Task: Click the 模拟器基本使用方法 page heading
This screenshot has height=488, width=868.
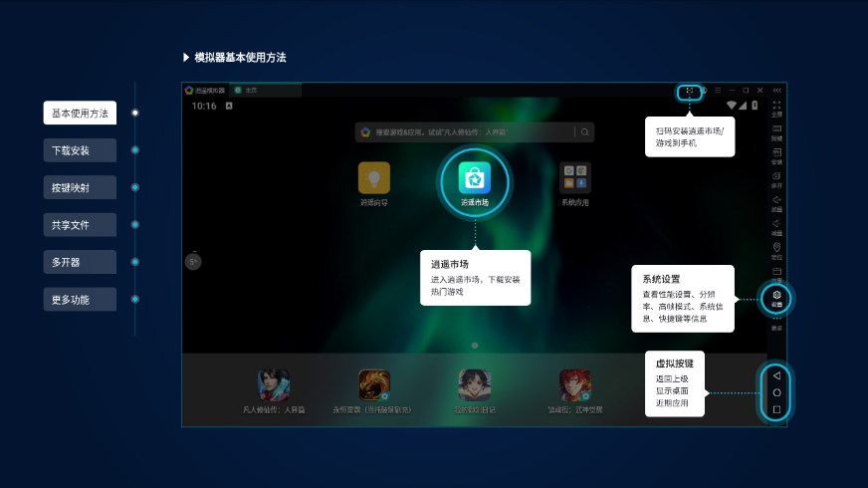Action: (x=240, y=57)
